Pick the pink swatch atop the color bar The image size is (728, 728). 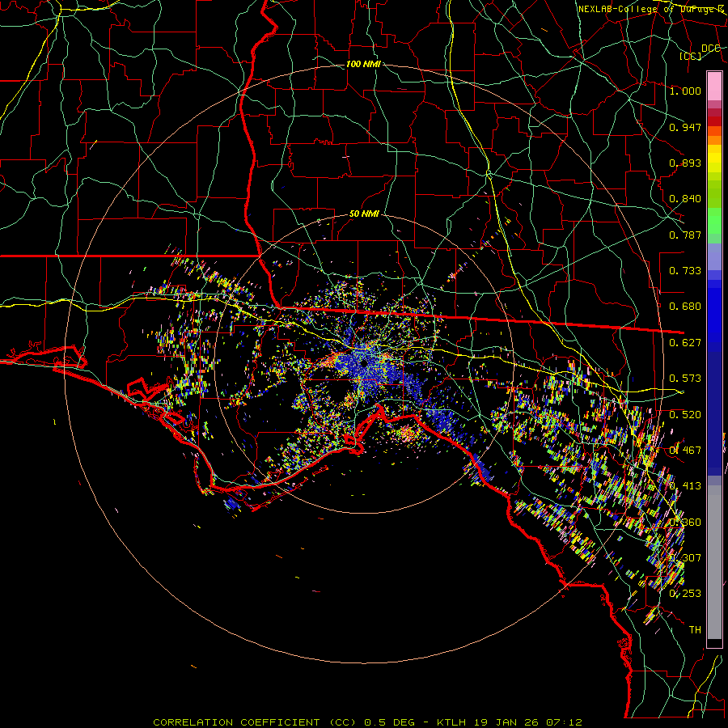coord(714,86)
